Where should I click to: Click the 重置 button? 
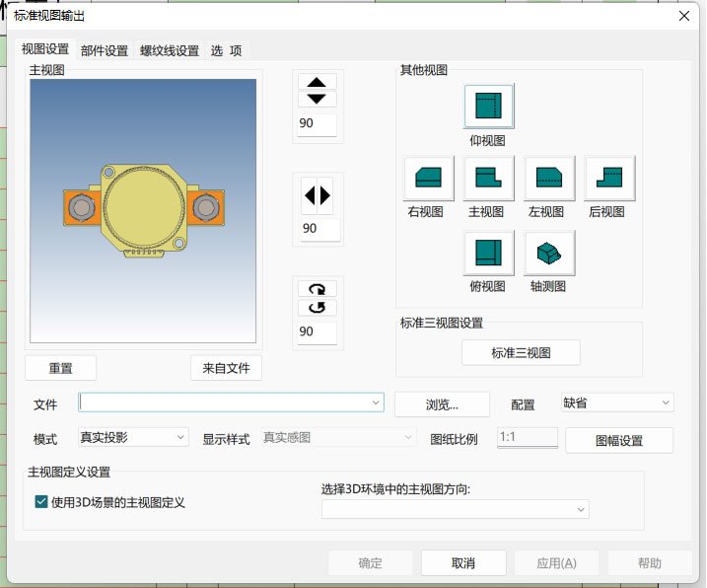tap(60, 368)
